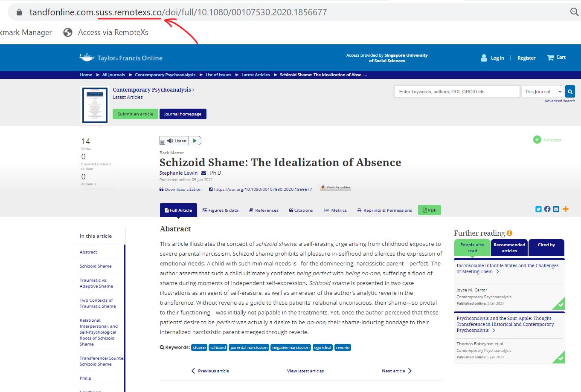Open the Register link
581x392 pixels.
point(526,58)
